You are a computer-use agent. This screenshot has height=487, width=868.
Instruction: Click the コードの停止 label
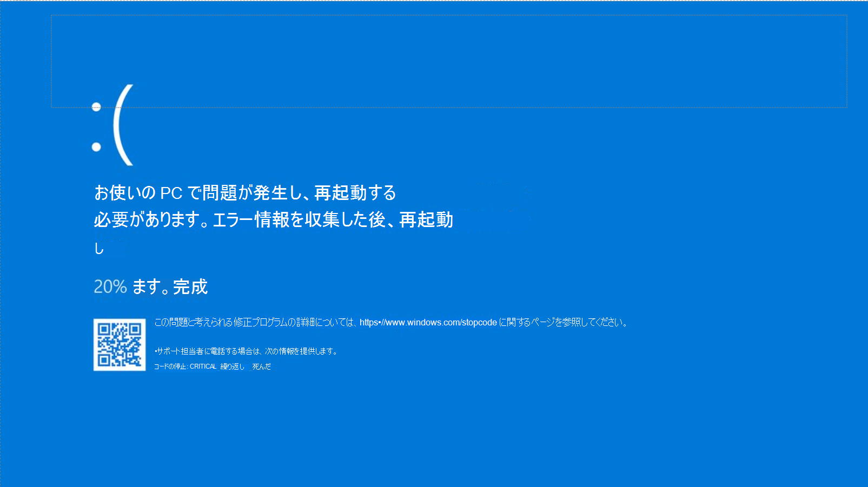point(170,366)
